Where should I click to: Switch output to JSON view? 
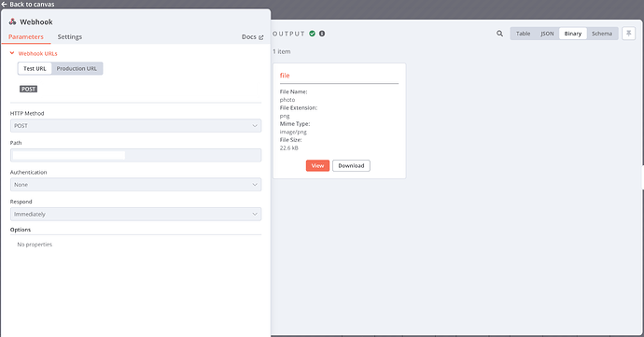(x=547, y=34)
